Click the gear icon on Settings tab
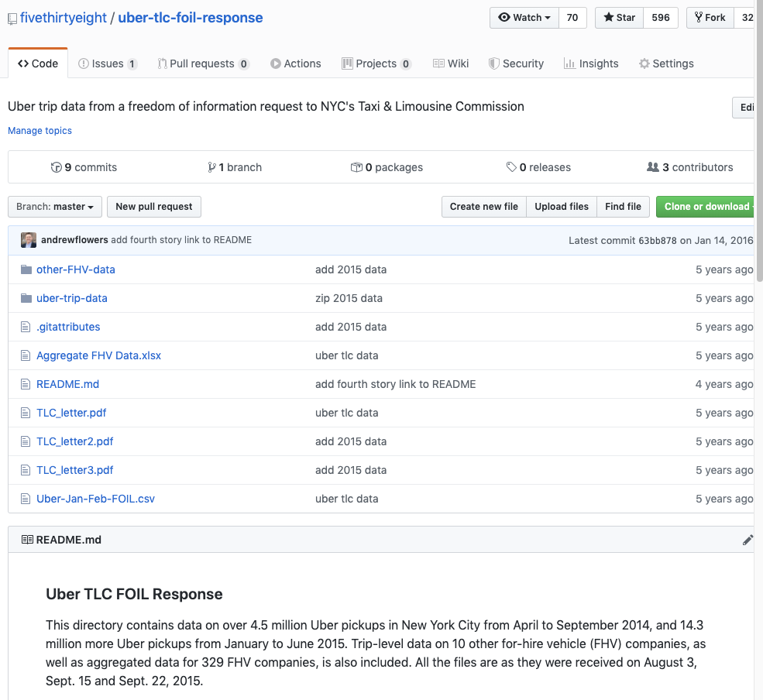Image resolution: width=763 pixels, height=700 pixels. pyautogui.click(x=644, y=63)
